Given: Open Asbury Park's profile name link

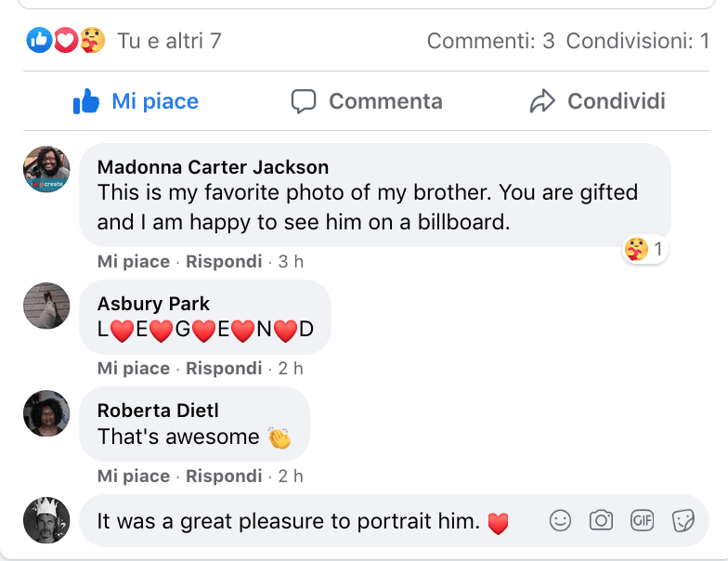Looking at the screenshot, I should 153,304.
